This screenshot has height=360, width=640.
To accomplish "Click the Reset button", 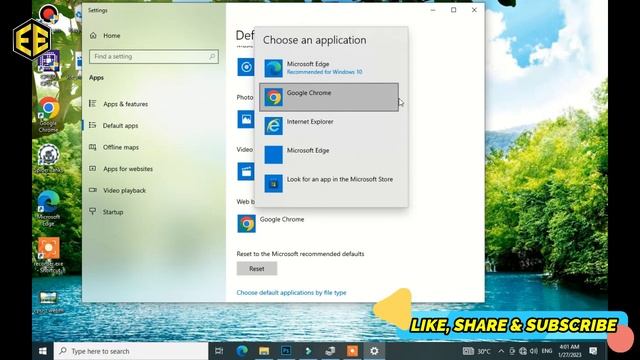I will pos(257,269).
